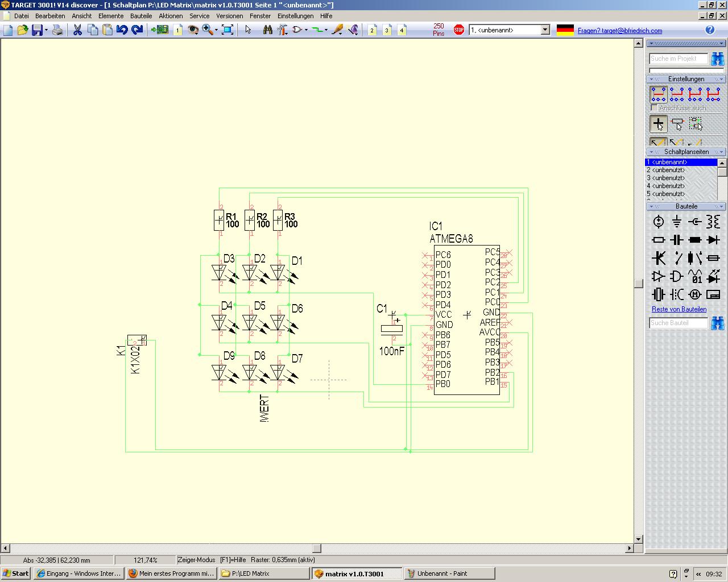Insert a ground symbol from Bauteile panel
The image size is (728, 582).
point(676,222)
